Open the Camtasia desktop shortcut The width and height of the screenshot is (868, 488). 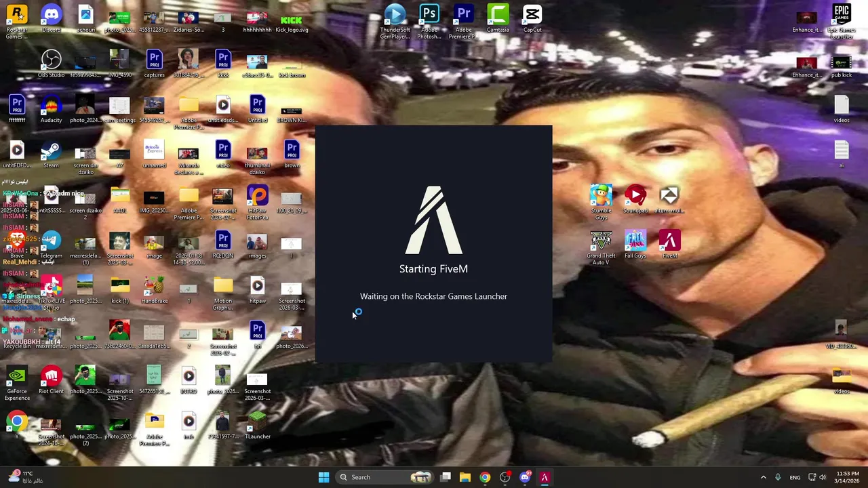coord(498,19)
